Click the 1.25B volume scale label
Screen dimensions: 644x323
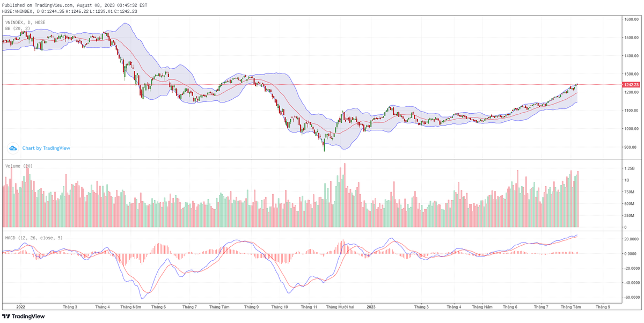pos(629,168)
